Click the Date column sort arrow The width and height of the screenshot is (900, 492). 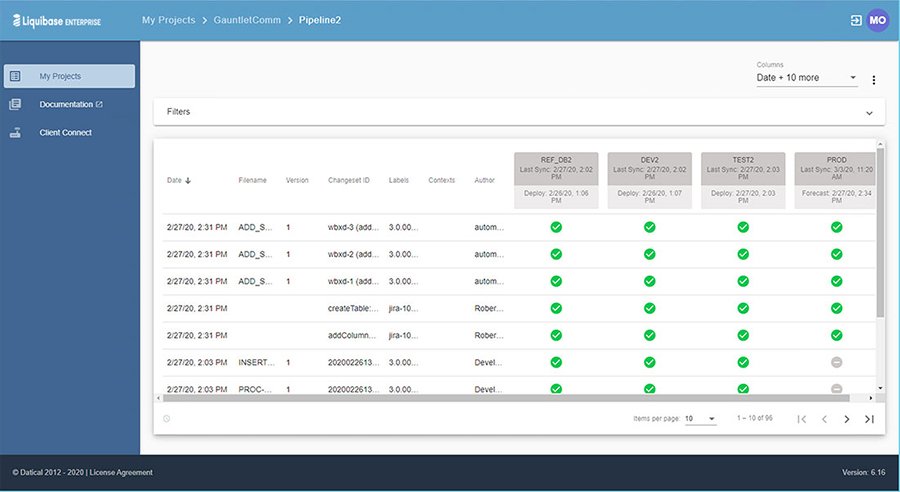tap(188, 181)
